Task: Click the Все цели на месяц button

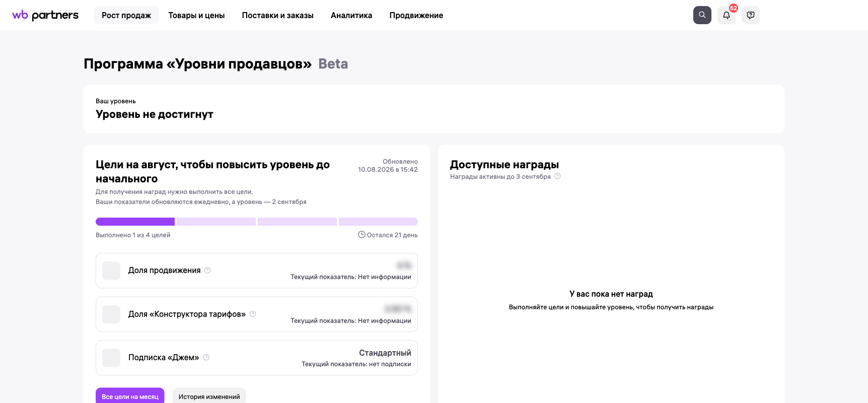Action: tap(130, 396)
